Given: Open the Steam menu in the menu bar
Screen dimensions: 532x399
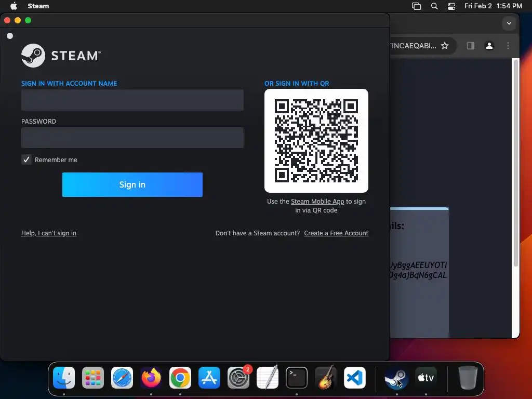Looking at the screenshot, I should pos(38,6).
